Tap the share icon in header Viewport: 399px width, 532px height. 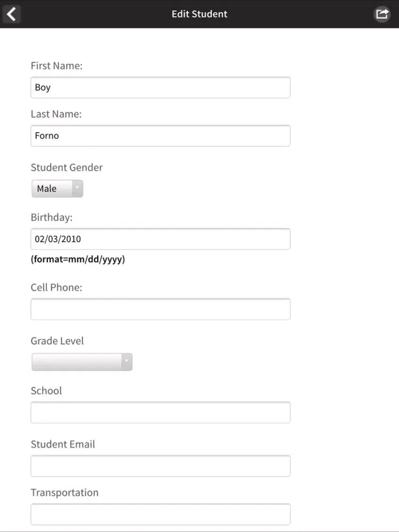[382, 14]
